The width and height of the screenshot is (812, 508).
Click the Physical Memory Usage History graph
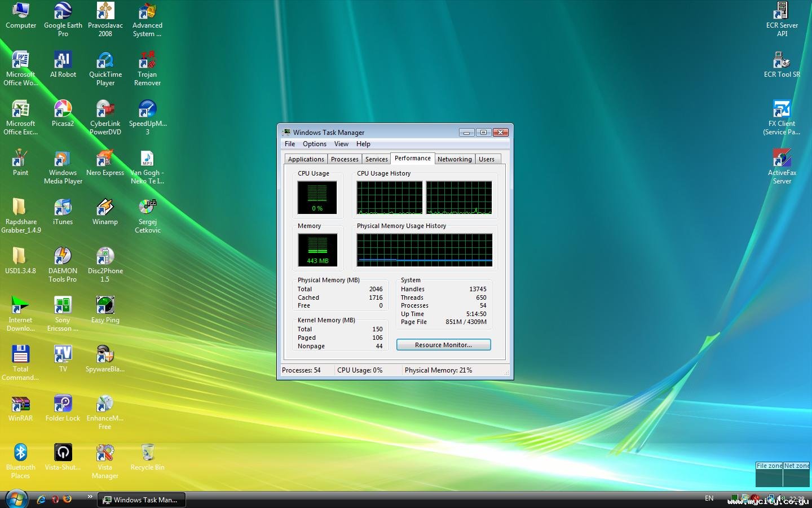(x=425, y=249)
